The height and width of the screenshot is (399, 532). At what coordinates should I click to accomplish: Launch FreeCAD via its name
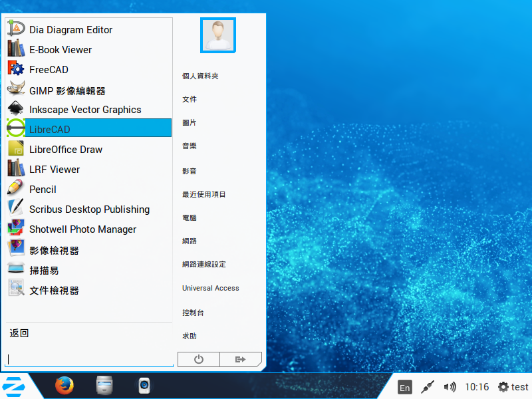[49, 70]
